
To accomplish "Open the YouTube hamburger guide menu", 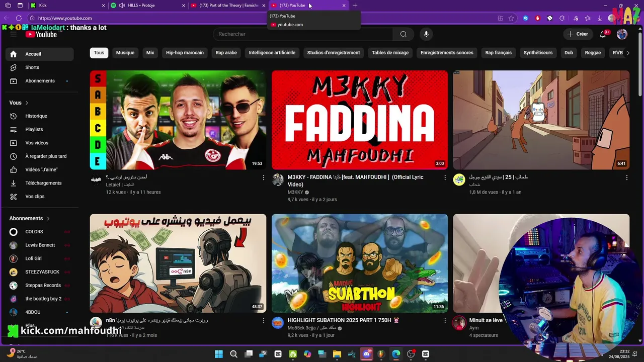I will pyautogui.click(x=14, y=34).
